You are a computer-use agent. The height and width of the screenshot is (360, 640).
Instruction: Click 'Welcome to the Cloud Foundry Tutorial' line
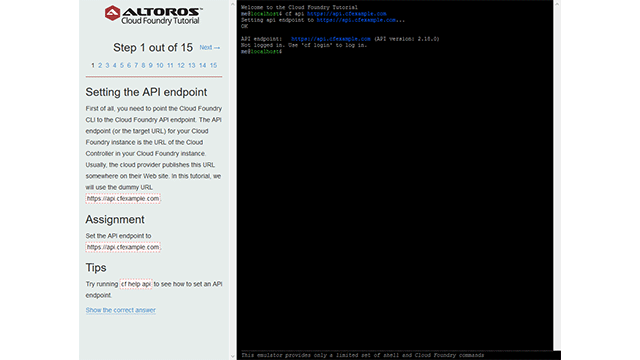[299, 7]
